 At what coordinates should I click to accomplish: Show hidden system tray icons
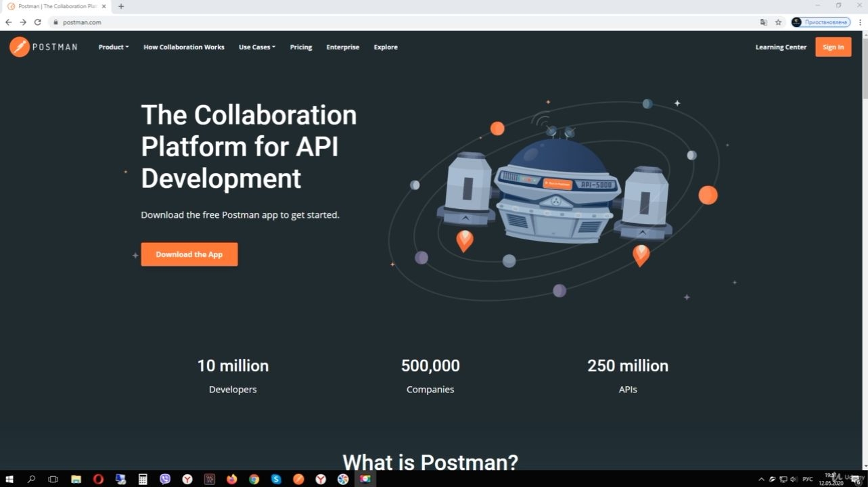coord(762,479)
